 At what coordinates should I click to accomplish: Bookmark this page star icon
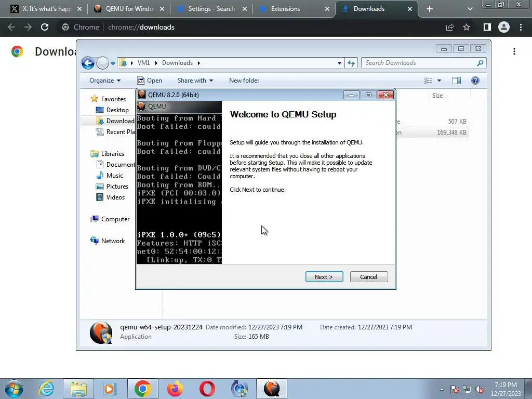coord(467,27)
